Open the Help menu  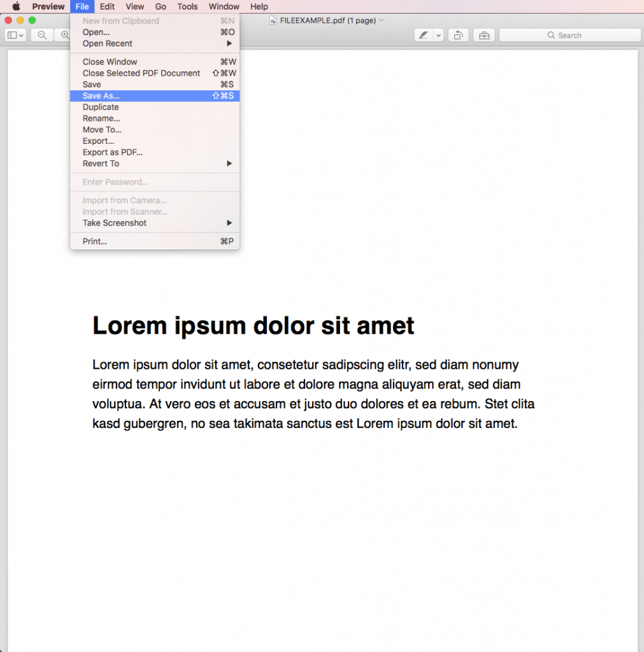pyautogui.click(x=259, y=6)
